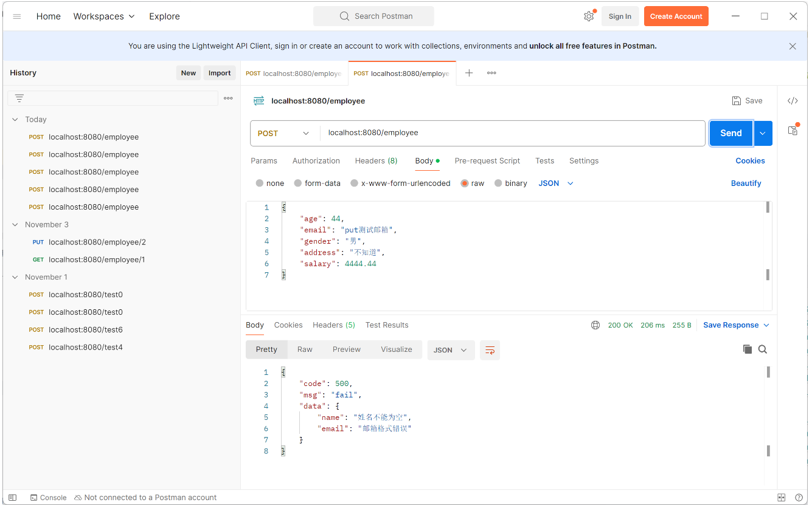The width and height of the screenshot is (812, 505).
Task: Click the network globe icon in response
Action: click(595, 325)
